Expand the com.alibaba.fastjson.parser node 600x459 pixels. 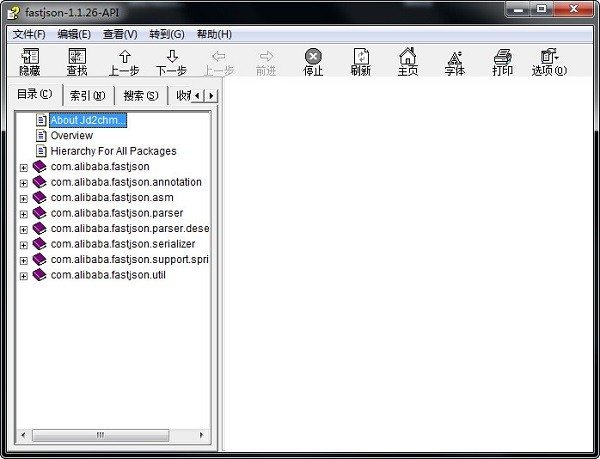tap(24, 214)
